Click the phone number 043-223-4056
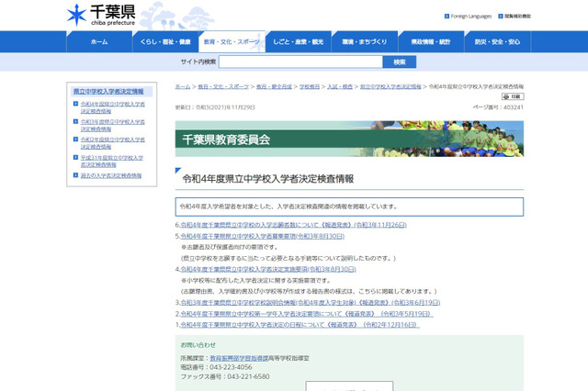588x391 pixels. click(x=231, y=367)
